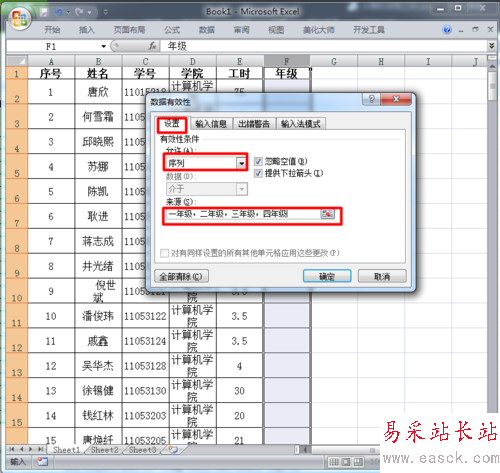Select the Sheet2 tab
Screen dimensions: 500x473
coord(105,450)
